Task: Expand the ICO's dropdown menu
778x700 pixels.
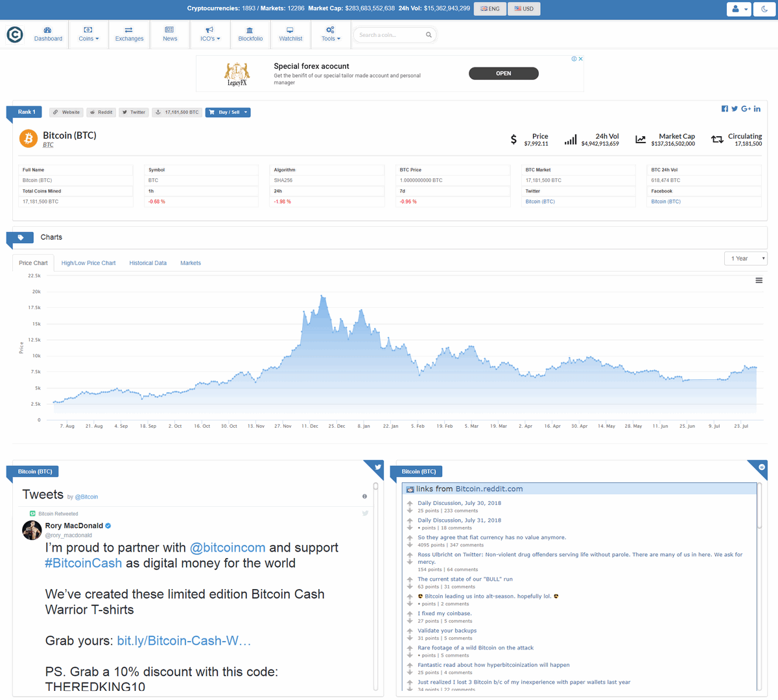Action: [x=209, y=34]
